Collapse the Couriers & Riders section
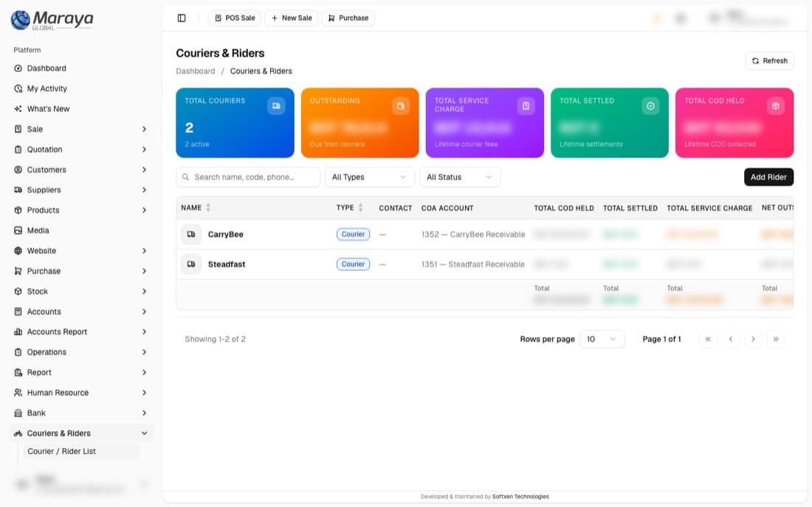Viewport: 812px width, 507px height. pos(80,433)
